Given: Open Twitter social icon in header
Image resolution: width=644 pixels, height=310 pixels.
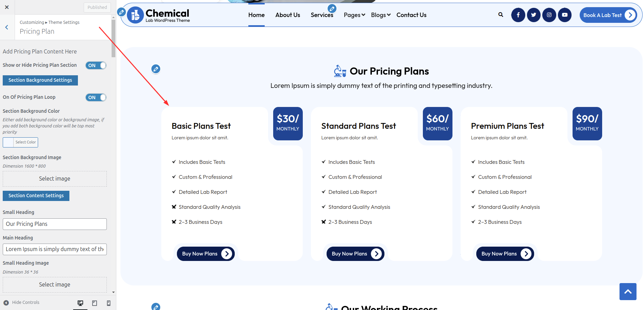Looking at the screenshot, I should coord(533,15).
